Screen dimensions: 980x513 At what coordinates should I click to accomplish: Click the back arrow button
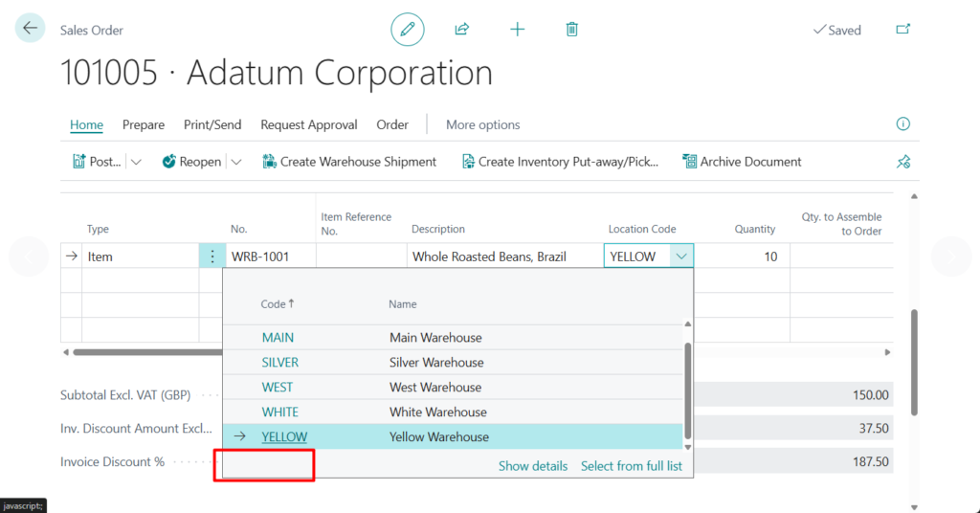30,29
